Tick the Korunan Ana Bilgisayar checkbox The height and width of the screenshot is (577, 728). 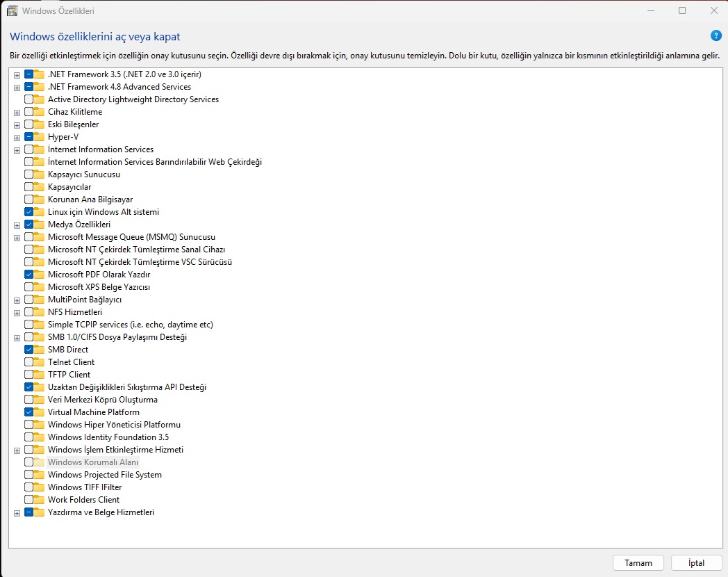(x=28, y=200)
